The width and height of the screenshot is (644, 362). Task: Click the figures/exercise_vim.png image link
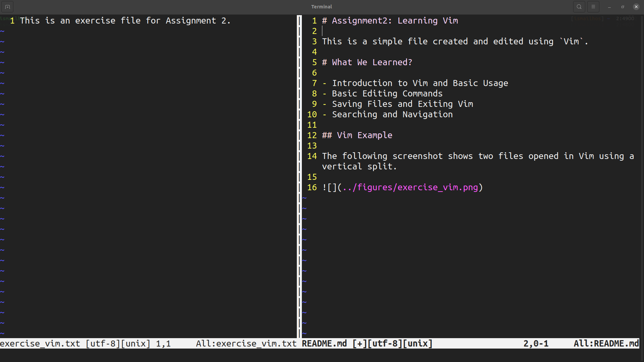(410, 188)
